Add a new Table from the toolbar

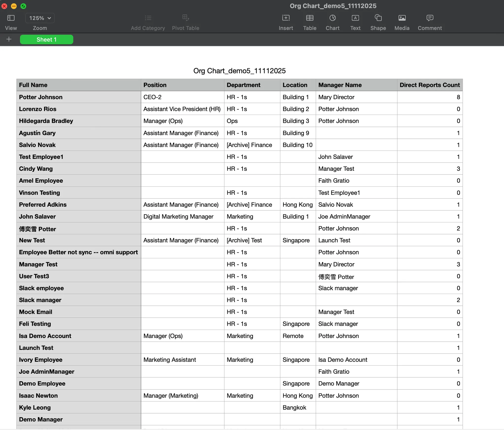tap(310, 18)
